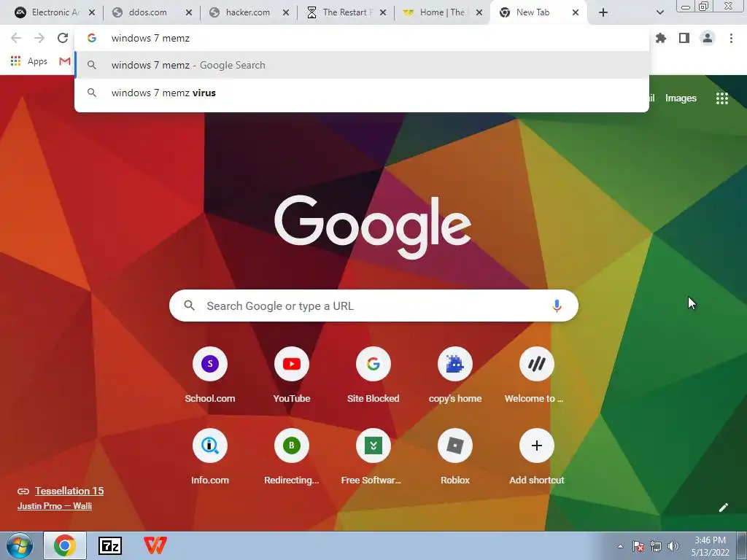Open Chrome's three-dot menu
Viewport: 747px width, 560px height.
click(x=731, y=38)
